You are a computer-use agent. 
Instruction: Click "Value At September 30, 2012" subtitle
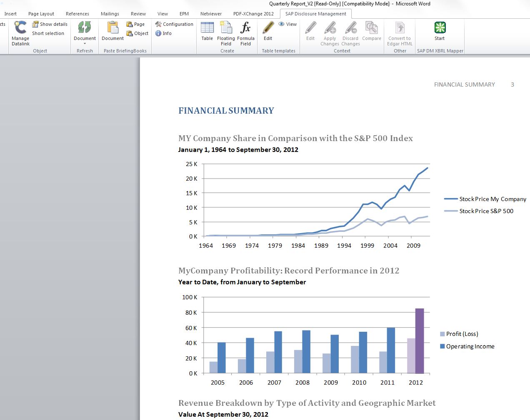(x=223, y=415)
